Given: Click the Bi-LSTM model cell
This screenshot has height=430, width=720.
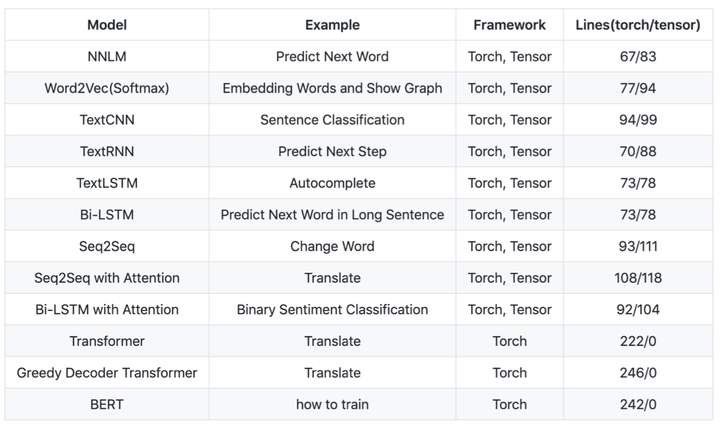Looking at the screenshot, I should point(107,215).
